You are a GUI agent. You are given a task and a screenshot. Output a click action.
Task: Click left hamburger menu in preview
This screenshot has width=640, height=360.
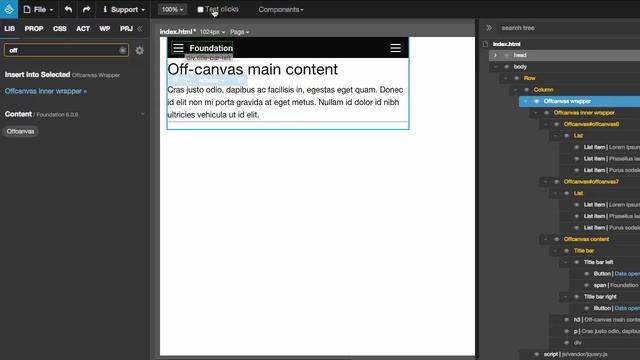click(178, 48)
